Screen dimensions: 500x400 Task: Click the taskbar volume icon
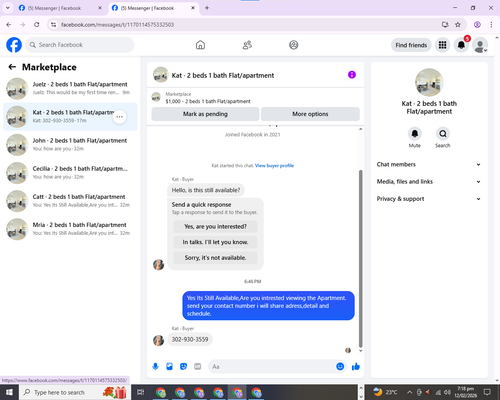click(x=447, y=392)
